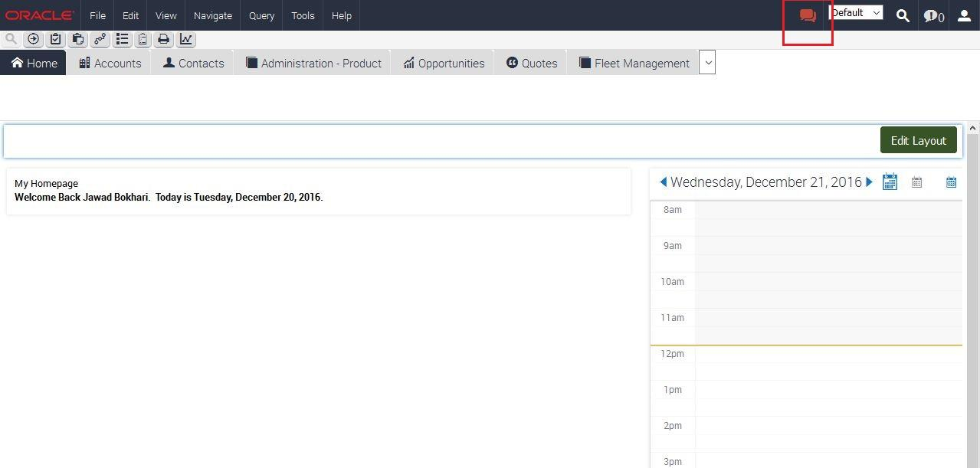Screen dimensions: 980x468
Task: Click the 10am calendar time slot
Action: pos(828,282)
